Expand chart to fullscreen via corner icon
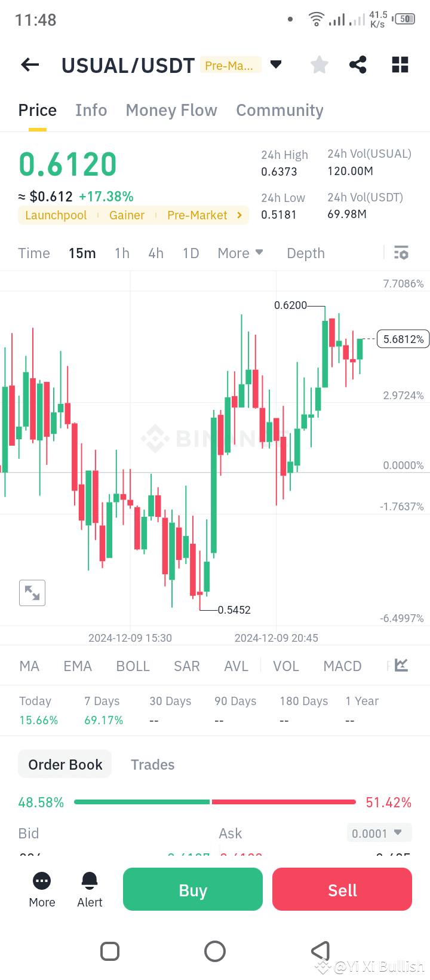 32,593
